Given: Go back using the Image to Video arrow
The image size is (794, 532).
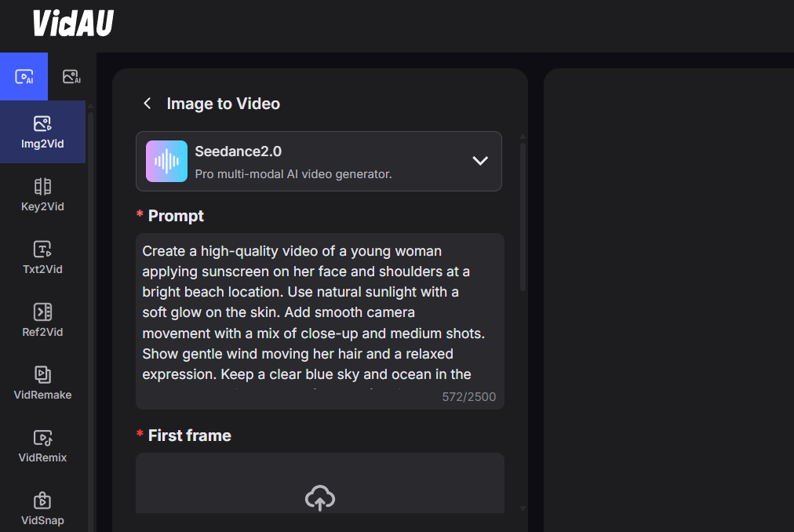Looking at the screenshot, I should (147, 104).
